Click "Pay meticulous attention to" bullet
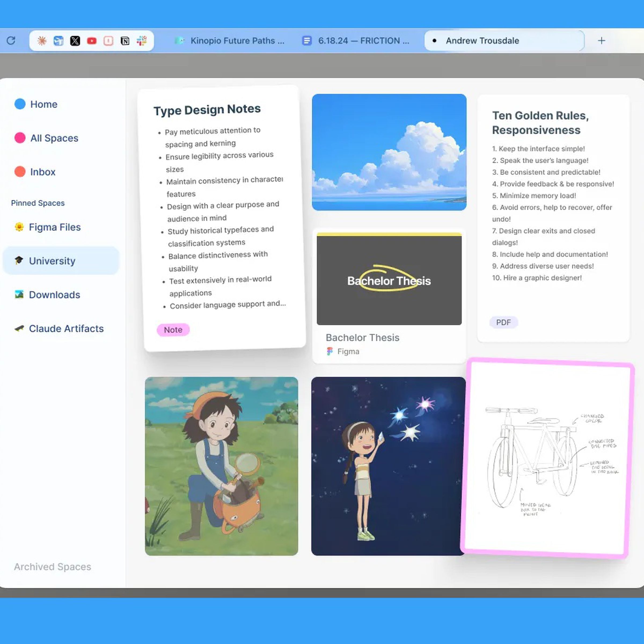 pyautogui.click(x=212, y=131)
